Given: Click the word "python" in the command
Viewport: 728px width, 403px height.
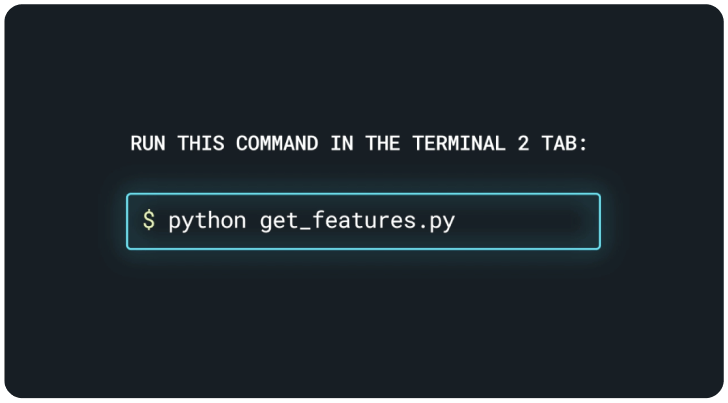Looking at the screenshot, I should pyautogui.click(x=207, y=220).
